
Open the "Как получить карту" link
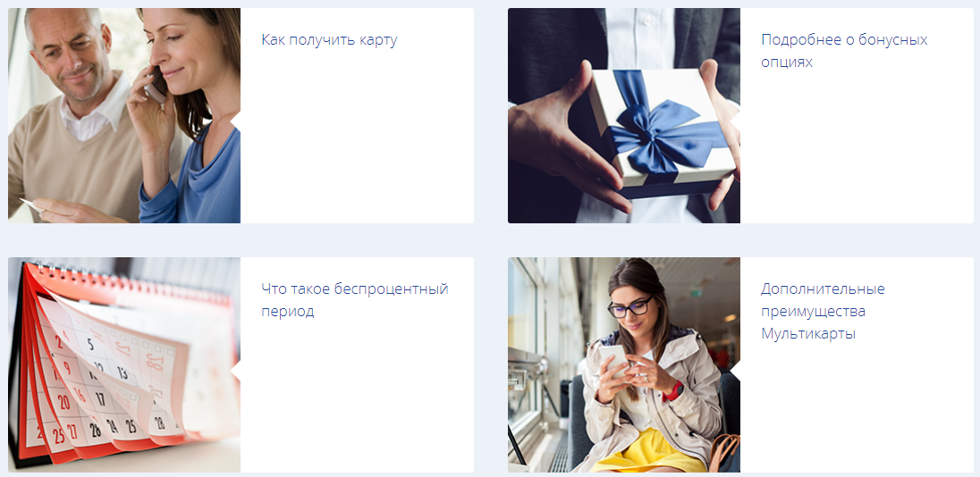pyautogui.click(x=329, y=40)
